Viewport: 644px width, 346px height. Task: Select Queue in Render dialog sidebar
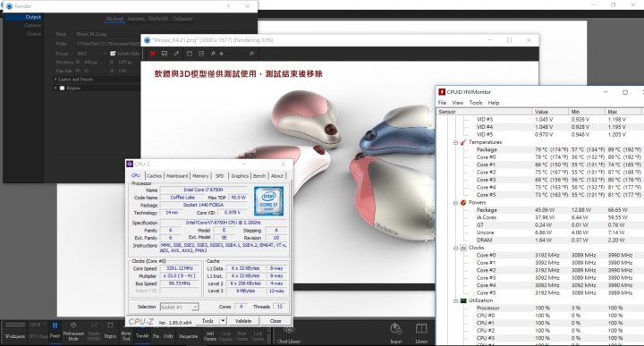34,34
